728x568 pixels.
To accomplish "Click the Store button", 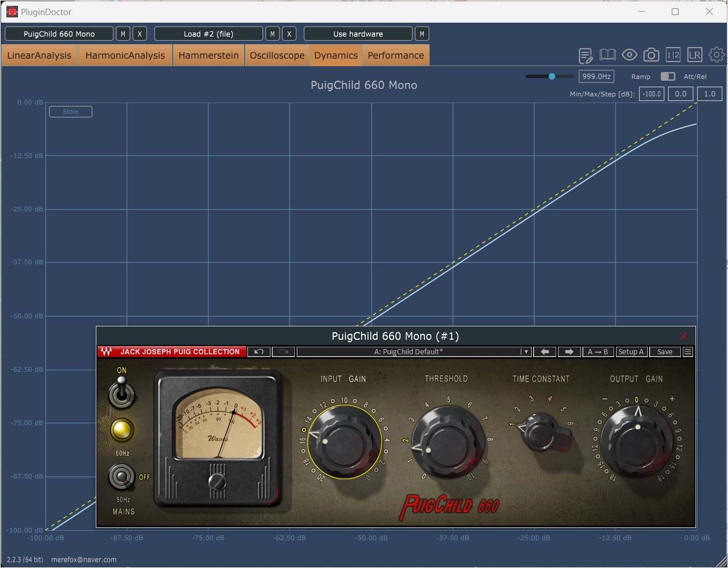I will tap(70, 112).
